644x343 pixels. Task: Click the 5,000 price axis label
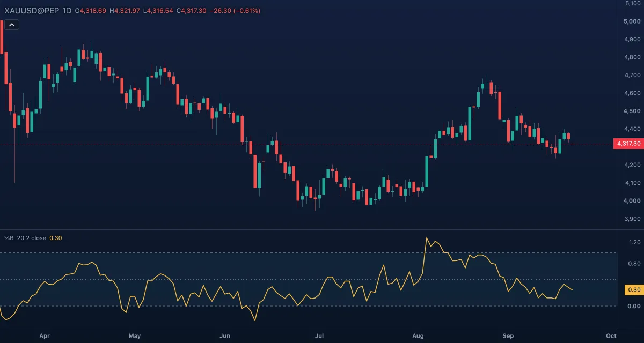[633, 21]
